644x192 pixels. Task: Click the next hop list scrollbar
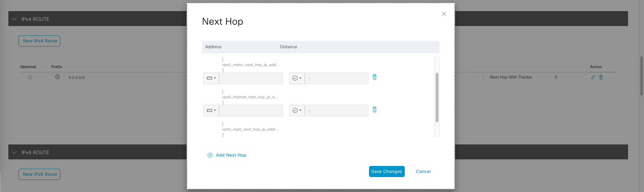(x=437, y=97)
